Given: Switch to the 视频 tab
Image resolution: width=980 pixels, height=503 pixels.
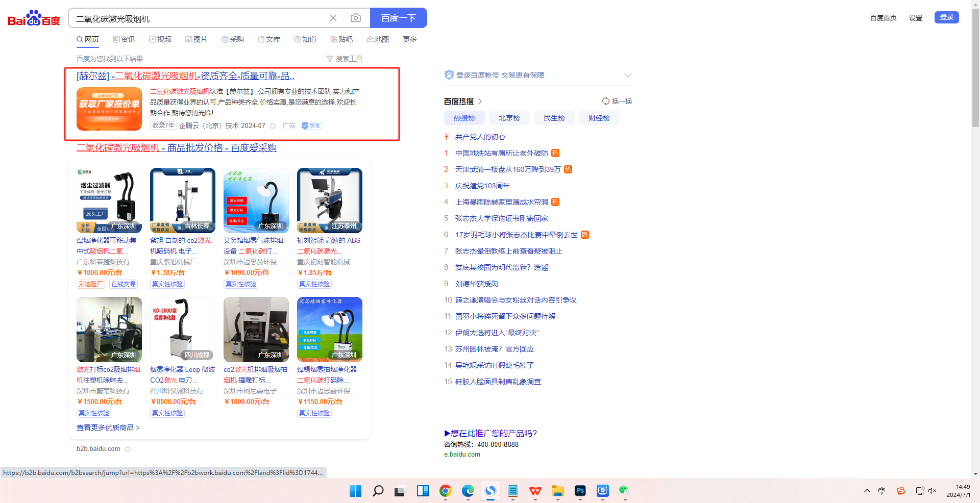Looking at the screenshot, I should [x=160, y=39].
